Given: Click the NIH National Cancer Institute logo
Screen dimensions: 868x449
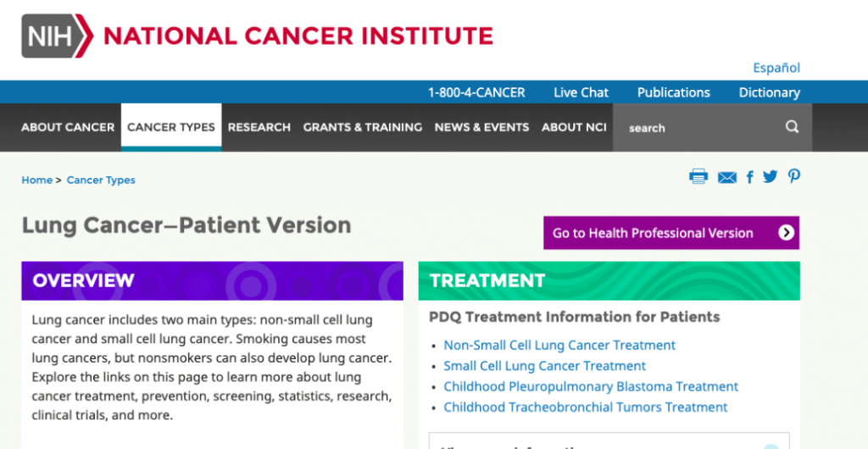Looking at the screenshot, I should [257, 36].
